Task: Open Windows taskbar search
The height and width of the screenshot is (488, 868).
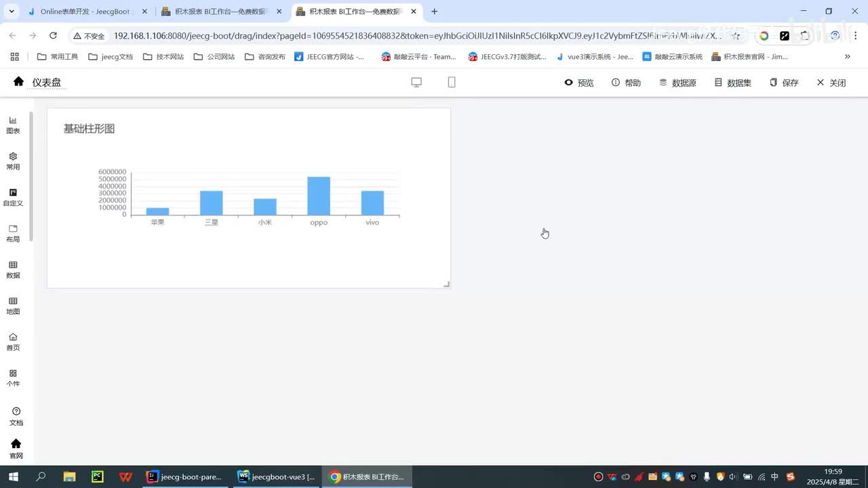Action: click(41, 476)
